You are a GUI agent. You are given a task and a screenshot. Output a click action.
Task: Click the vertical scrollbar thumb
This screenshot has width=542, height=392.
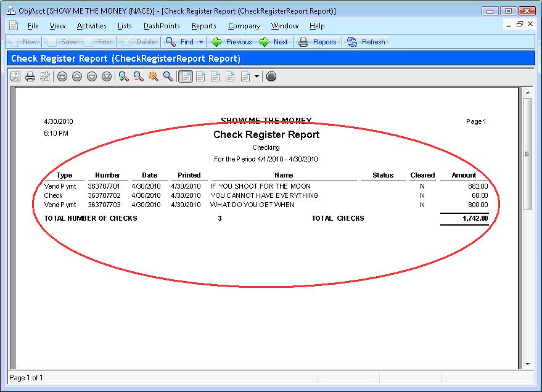(527, 154)
